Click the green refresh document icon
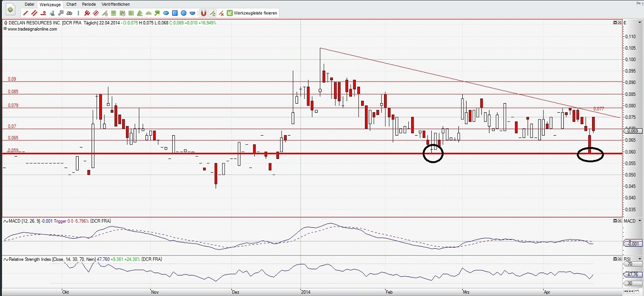The image size is (644, 296). pos(10,10)
